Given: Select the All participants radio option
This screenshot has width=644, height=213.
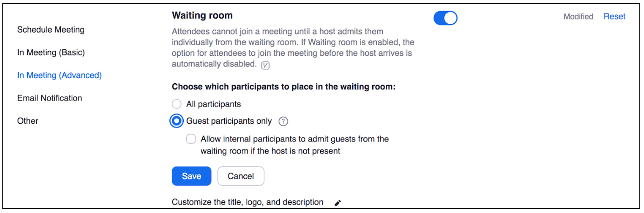Looking at the screenshot, I should [x=177, y=104].
